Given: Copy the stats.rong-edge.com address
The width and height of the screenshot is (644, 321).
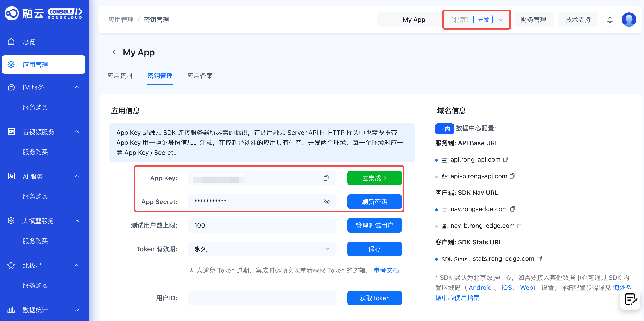Looking at the screenshot, I should click(539, 258).
